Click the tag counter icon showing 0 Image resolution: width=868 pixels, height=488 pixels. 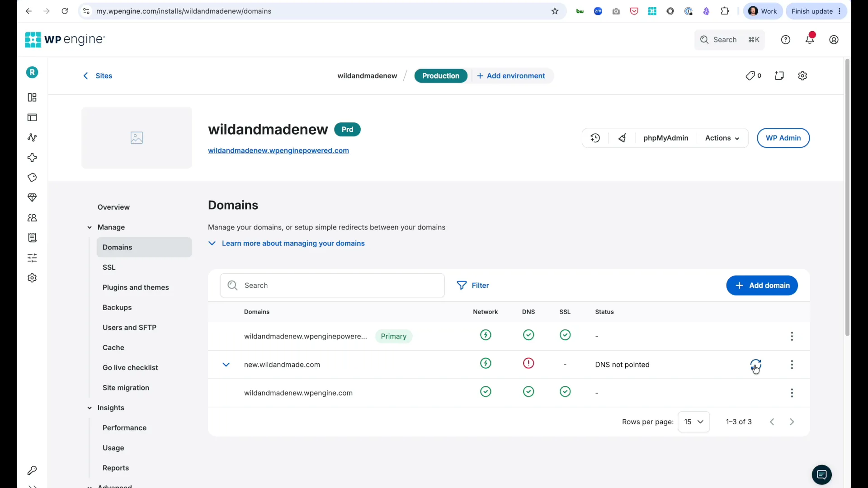754,76
